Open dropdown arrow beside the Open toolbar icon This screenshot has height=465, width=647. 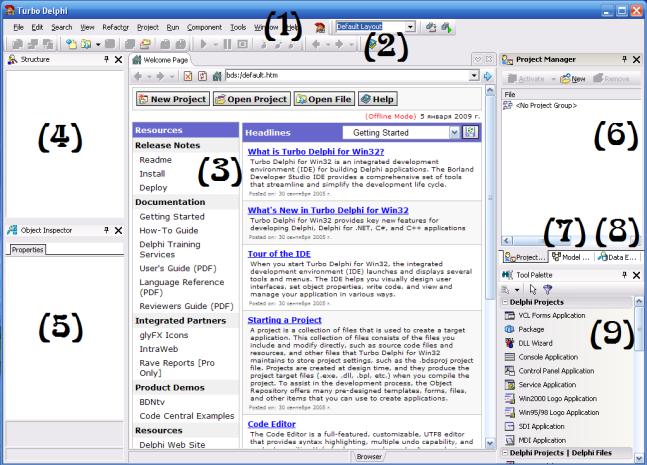click(98, 44)
